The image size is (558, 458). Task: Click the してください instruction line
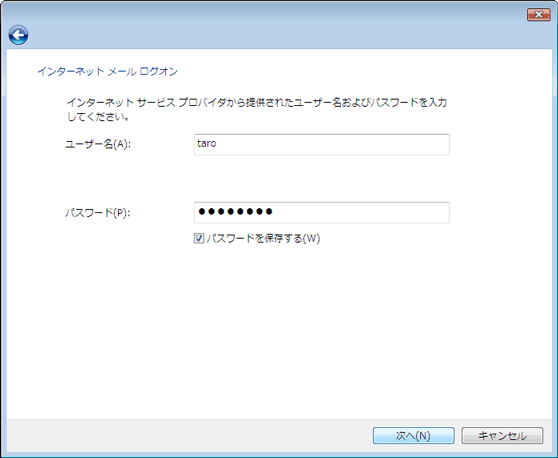(98, 116)
